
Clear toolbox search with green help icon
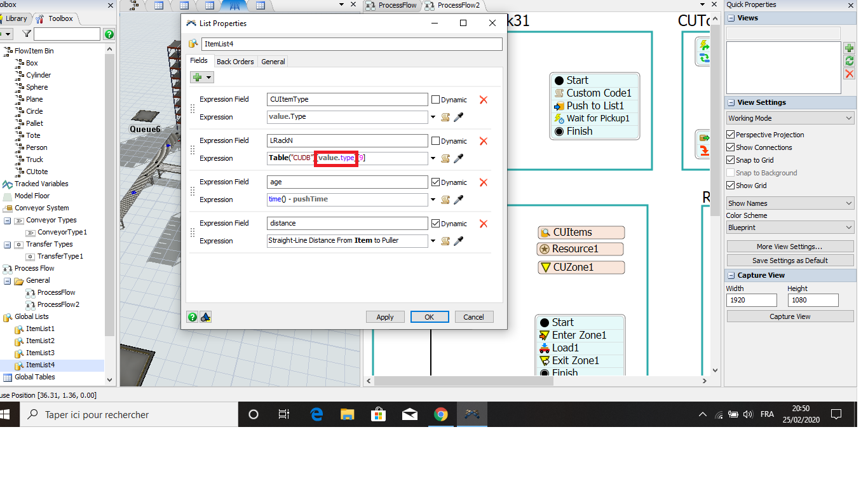109,34
